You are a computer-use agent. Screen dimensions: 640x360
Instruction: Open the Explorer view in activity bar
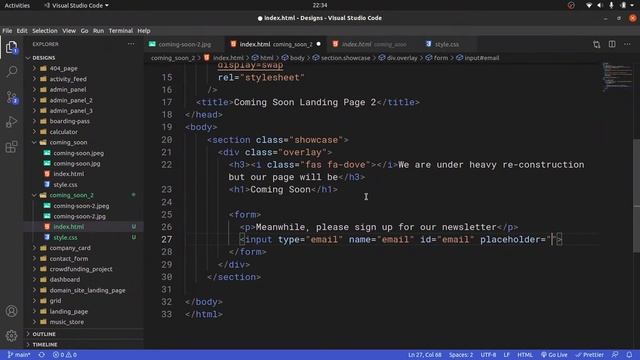pos(11,47)
